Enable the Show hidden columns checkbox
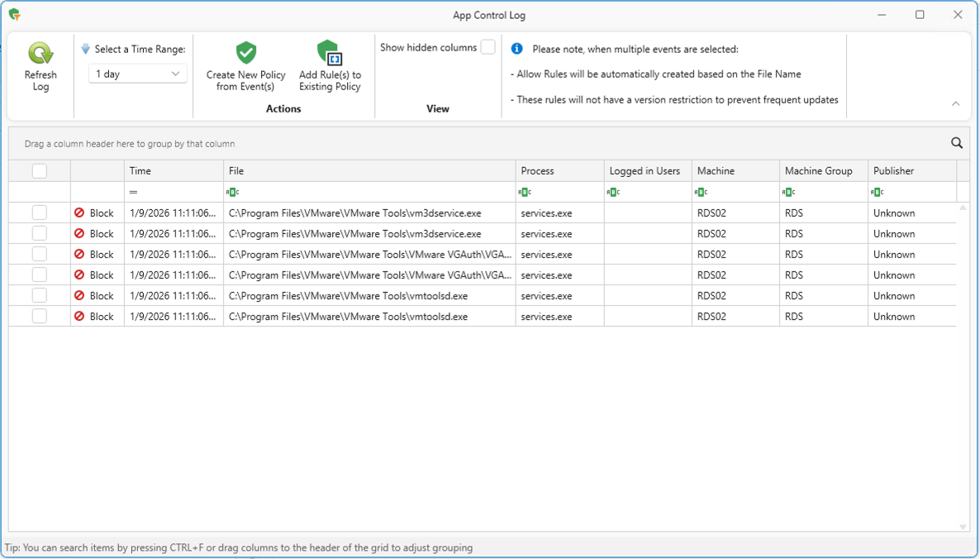This screenshot has width=980, height=559. 488,47
